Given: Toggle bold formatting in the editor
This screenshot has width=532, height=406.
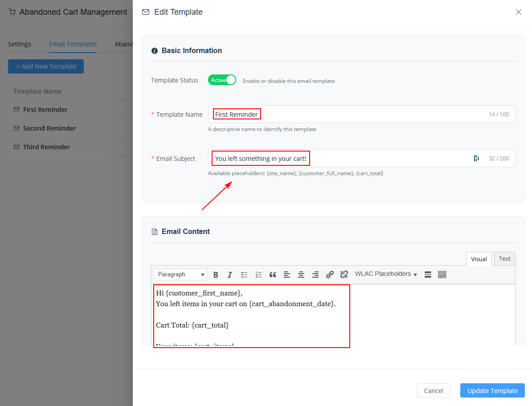Looking at the screenshot, I should [216, 274].
